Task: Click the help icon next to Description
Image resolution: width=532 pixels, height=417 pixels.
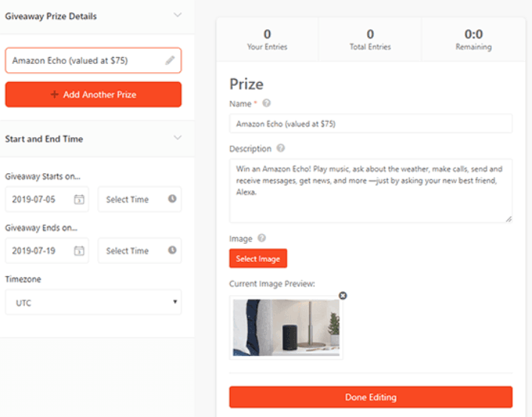Action: click(281, 149)
